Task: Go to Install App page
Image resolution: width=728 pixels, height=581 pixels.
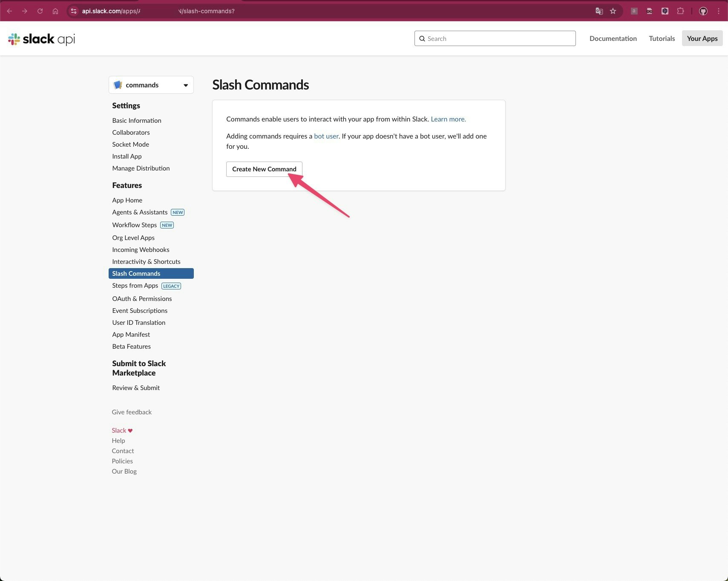Action: click(127, 156)
